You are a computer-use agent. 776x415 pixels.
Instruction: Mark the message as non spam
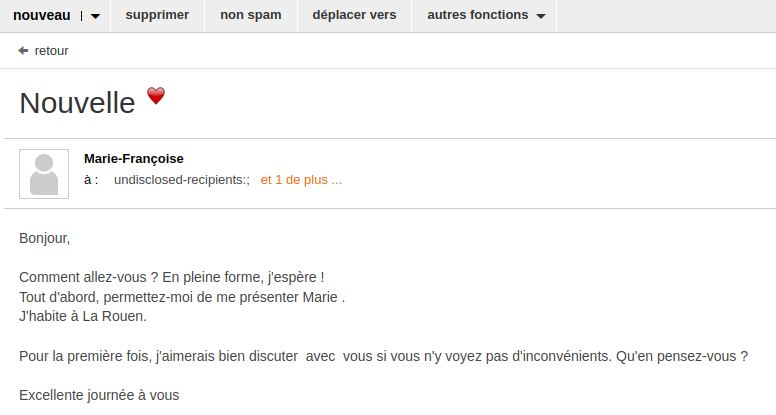pyautogui.click(x=250, y=15)
